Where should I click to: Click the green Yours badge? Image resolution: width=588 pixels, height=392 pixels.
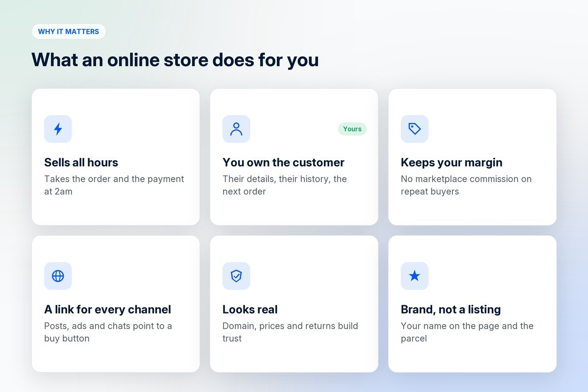[x=352, y=129]
